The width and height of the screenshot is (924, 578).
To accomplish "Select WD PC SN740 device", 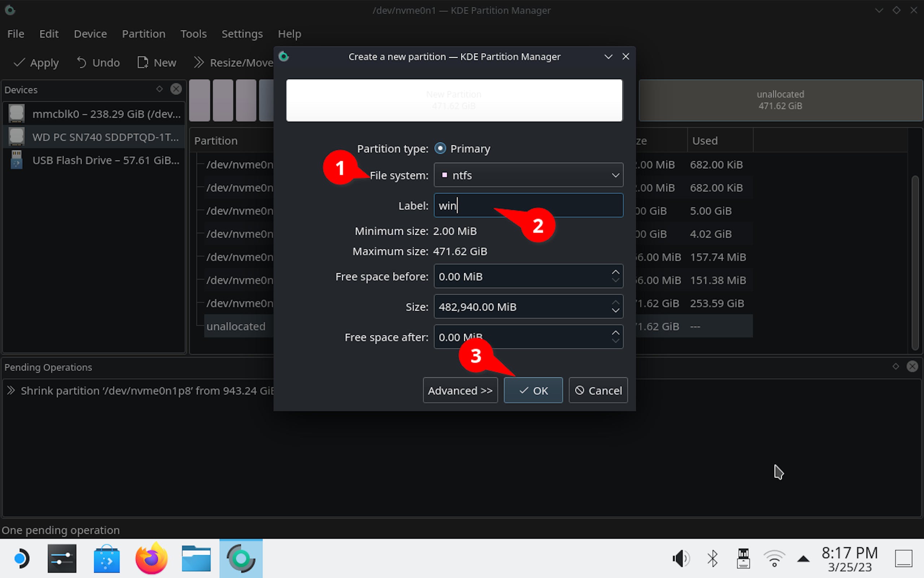I will (x=94, y=137).
